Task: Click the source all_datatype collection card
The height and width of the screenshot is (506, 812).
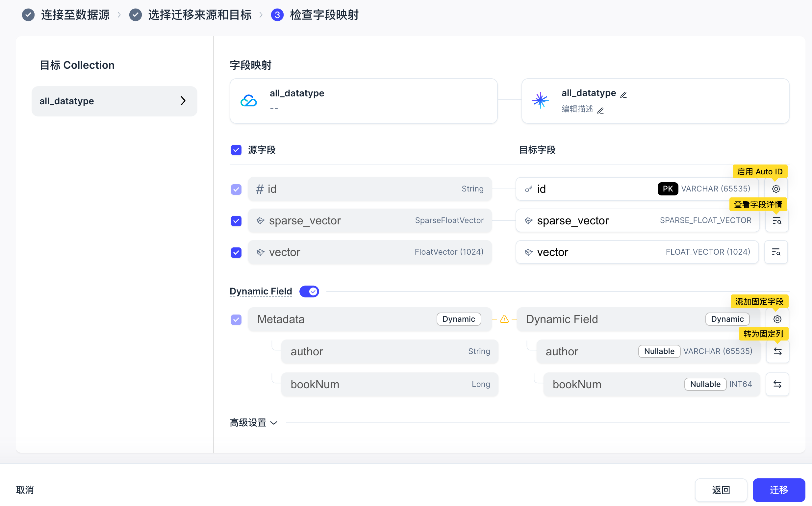Action: pos(364,101)
